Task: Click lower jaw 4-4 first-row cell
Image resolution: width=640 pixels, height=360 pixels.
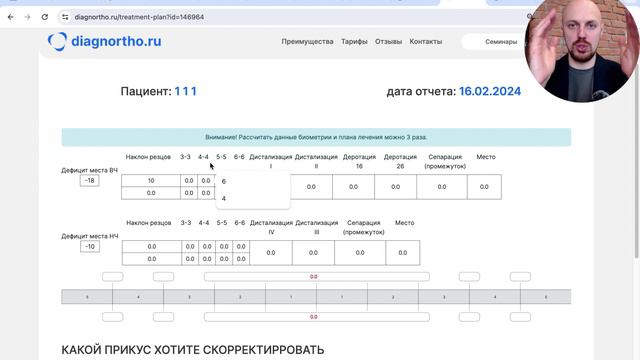Action: (x=207, y=247)
